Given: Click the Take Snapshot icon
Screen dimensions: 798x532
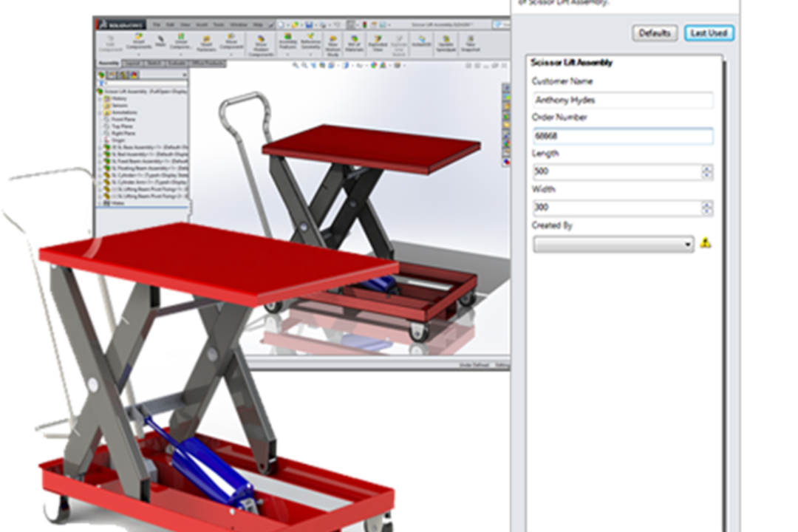Looking at the screenshot, I should (x=470, y=44).
